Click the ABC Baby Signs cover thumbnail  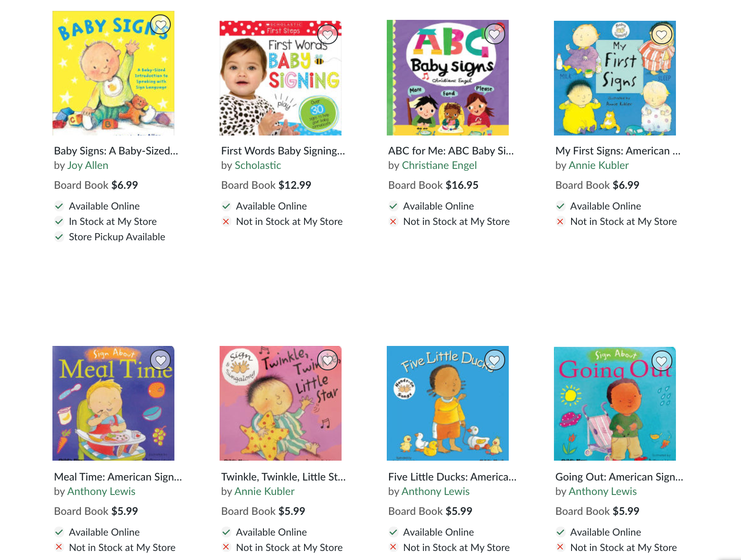(x=448, y=78)
